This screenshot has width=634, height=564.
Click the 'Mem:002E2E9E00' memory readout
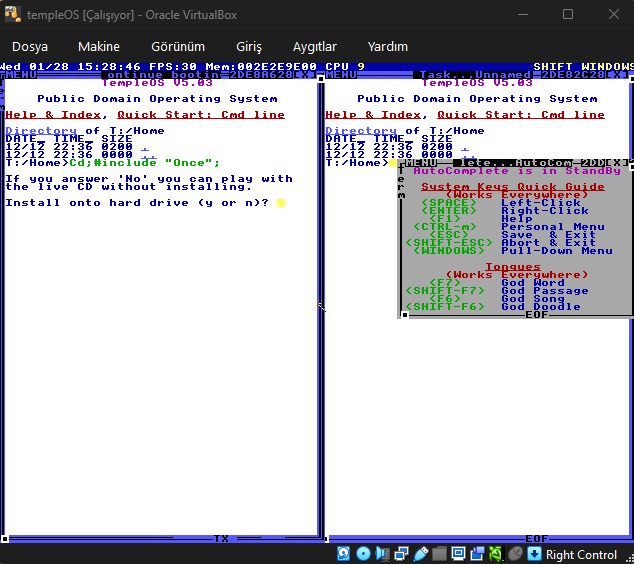click(261, 66)
